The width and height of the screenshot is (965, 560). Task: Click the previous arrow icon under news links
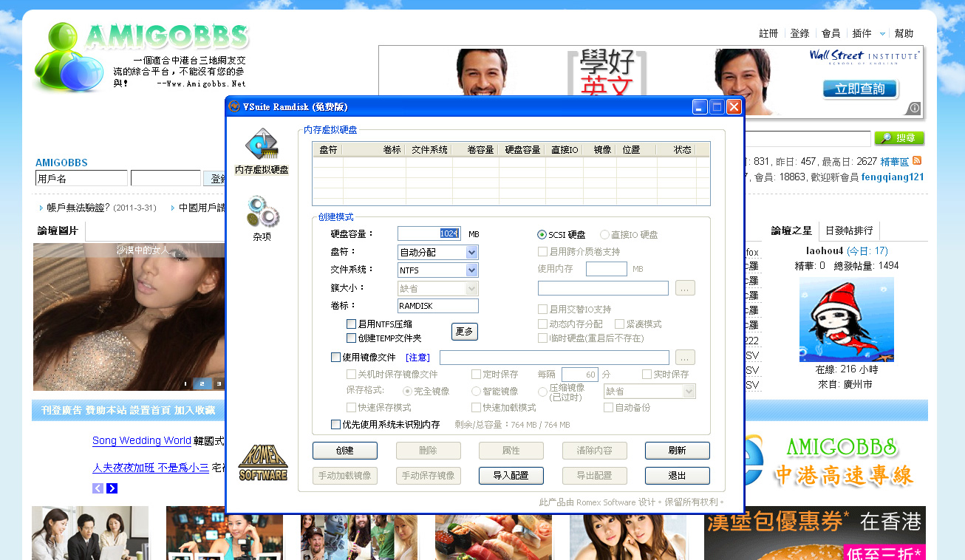point(98,488)
